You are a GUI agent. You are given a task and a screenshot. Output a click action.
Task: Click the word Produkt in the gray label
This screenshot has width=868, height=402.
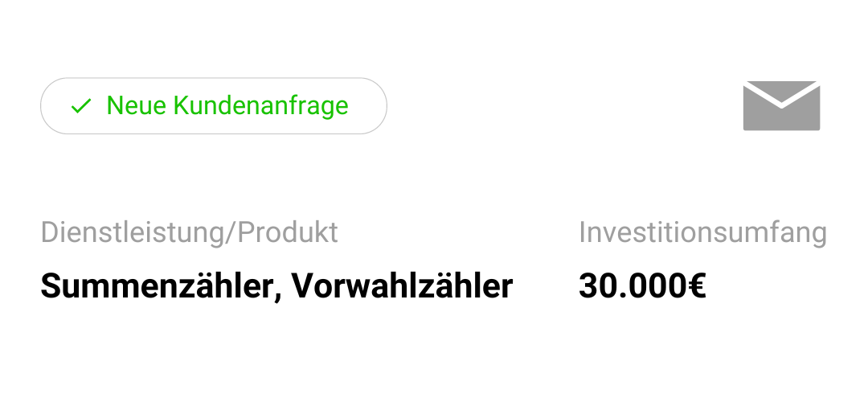tap(288, 232)
